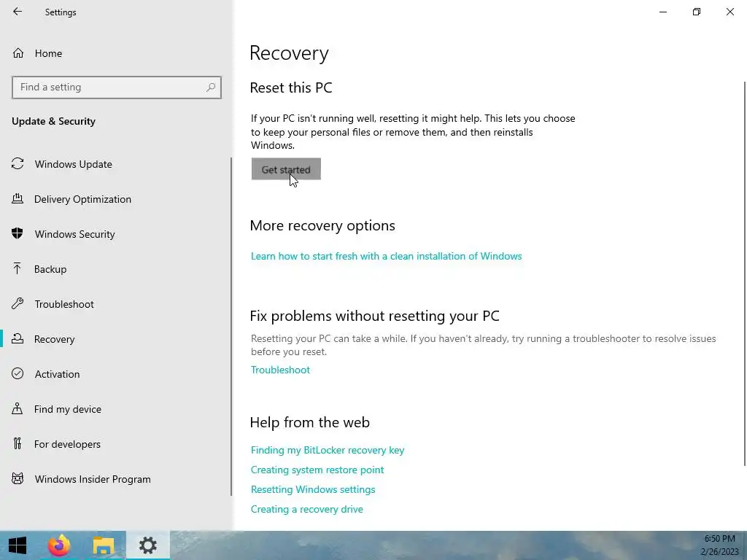
Task: Go to the Home icon
Action: click(18, 52)
